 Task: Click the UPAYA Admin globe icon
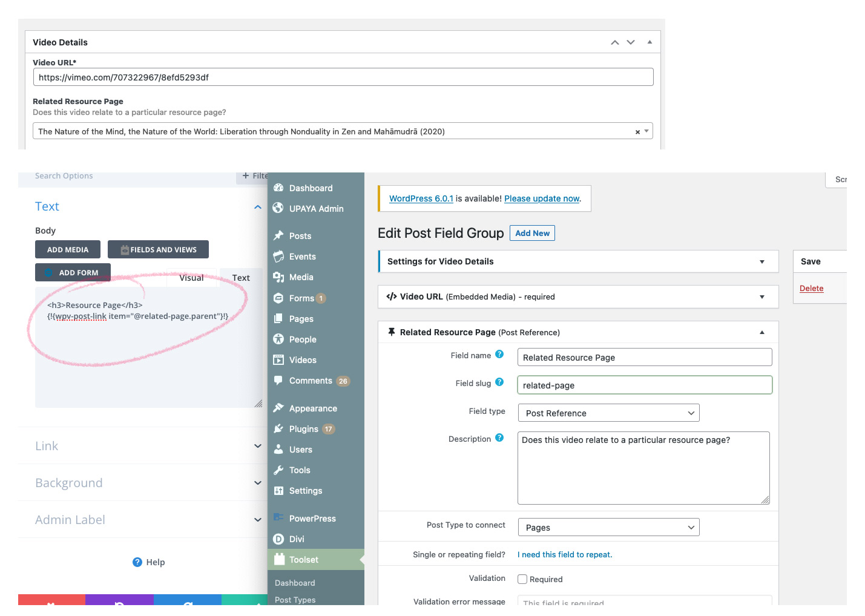[278, 208]
